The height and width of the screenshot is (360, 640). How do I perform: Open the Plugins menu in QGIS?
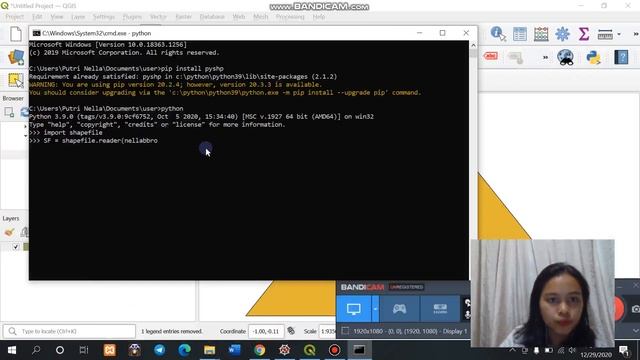[x=132, y=17]
